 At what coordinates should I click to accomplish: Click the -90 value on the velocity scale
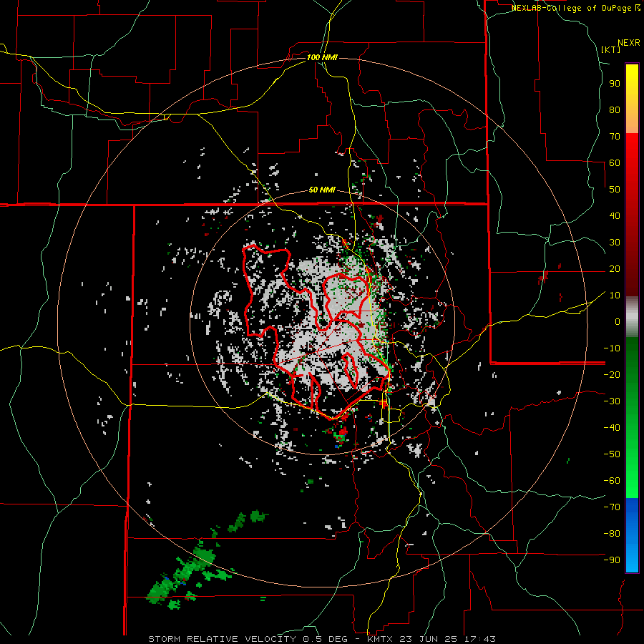click(x=612, y=560)
